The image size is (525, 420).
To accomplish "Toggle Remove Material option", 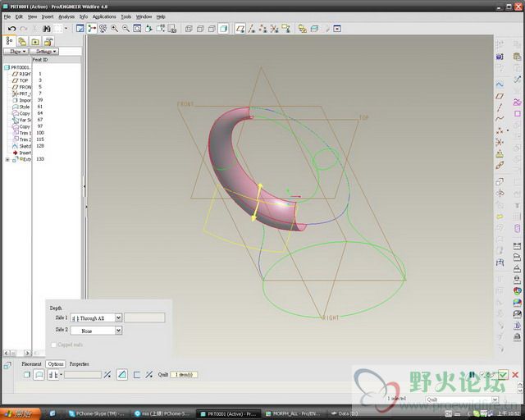I will [122, 374].
